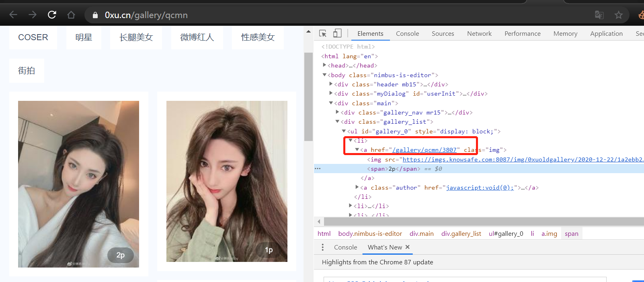
Task: Open the 长腿美女 gallery category
Action: [136, 37]
